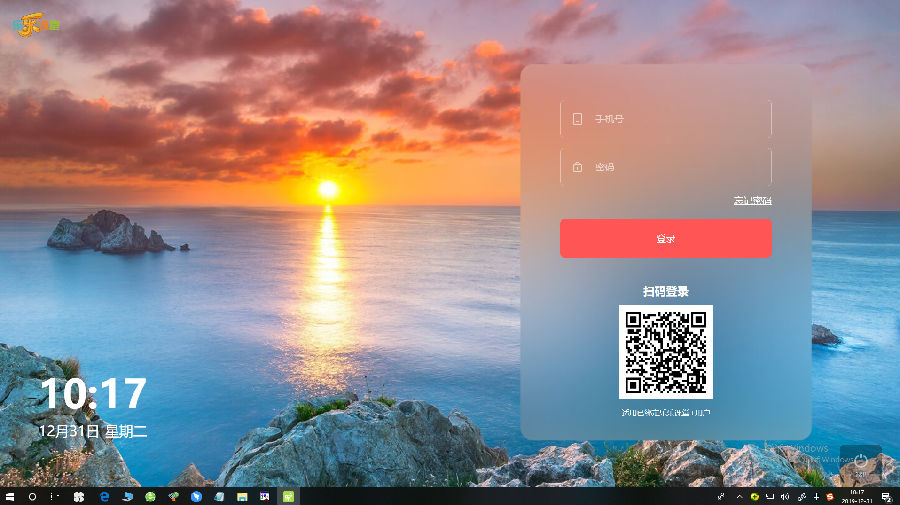Expand the hidden system tray icons
Image resolution: width=900 pixels, height=505 pixels.
(740, 496)
